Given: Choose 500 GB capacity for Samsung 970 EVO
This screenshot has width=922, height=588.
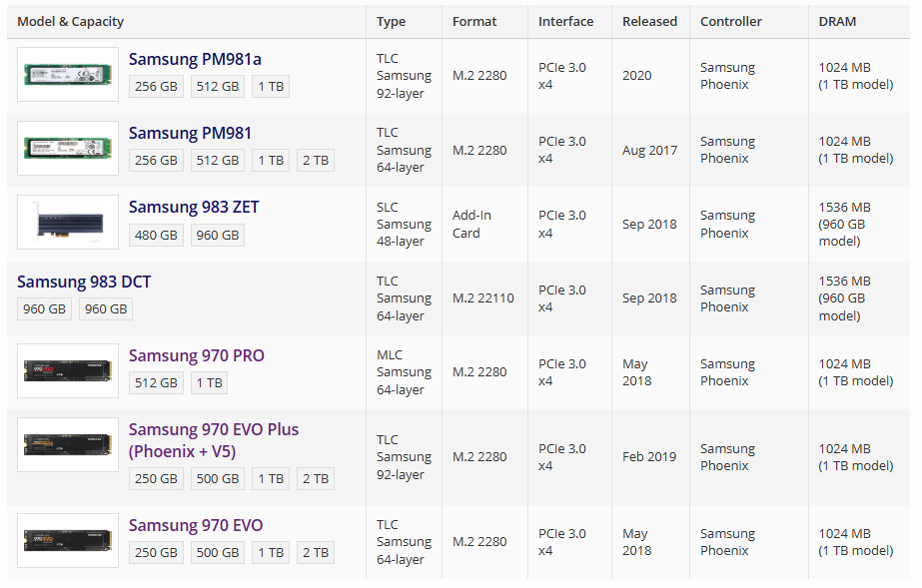Looking at the screenshot, I should pos(217,552).
